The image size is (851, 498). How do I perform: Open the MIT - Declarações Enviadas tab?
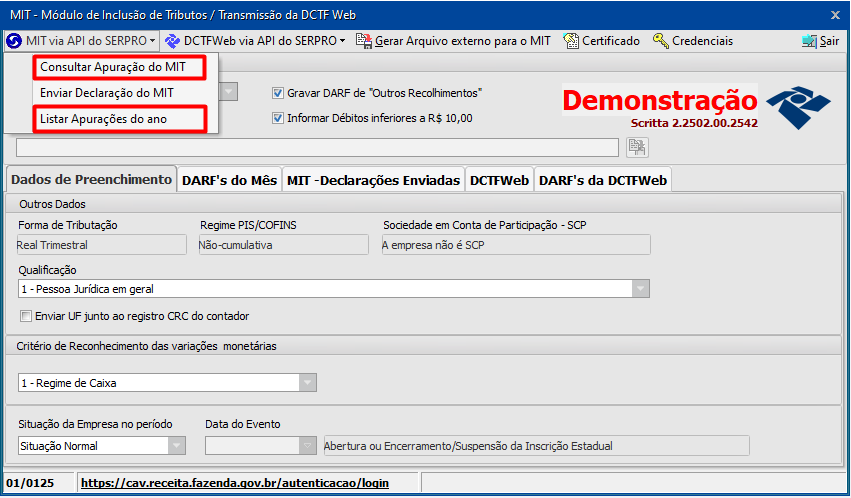click(x=373, y=180)
